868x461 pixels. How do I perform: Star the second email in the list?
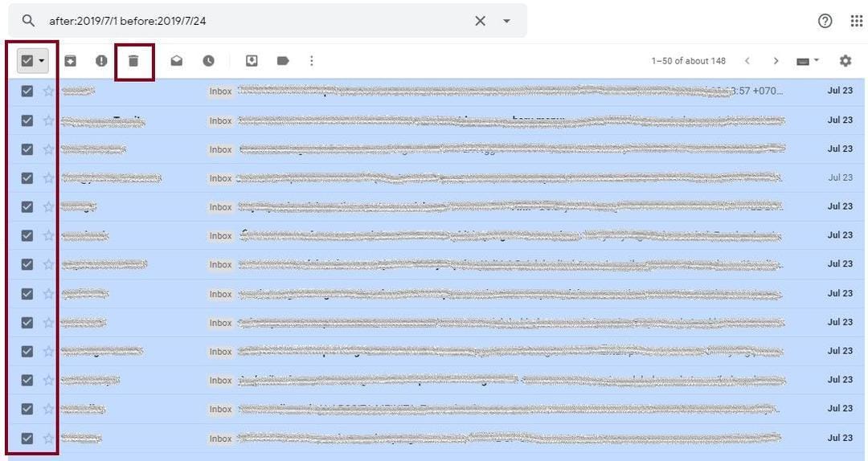49,120
